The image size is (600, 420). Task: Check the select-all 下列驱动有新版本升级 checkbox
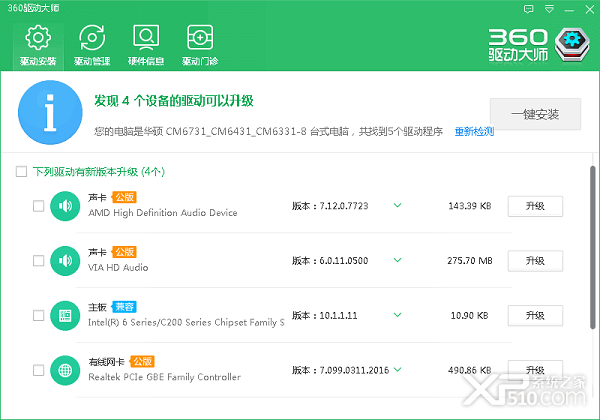click(21, 171)
